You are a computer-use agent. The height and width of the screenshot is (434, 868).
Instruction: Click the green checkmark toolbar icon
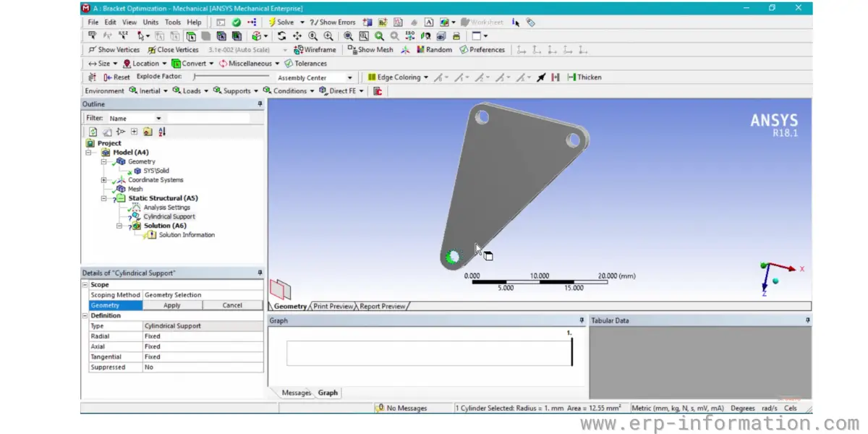coord(237,22)
